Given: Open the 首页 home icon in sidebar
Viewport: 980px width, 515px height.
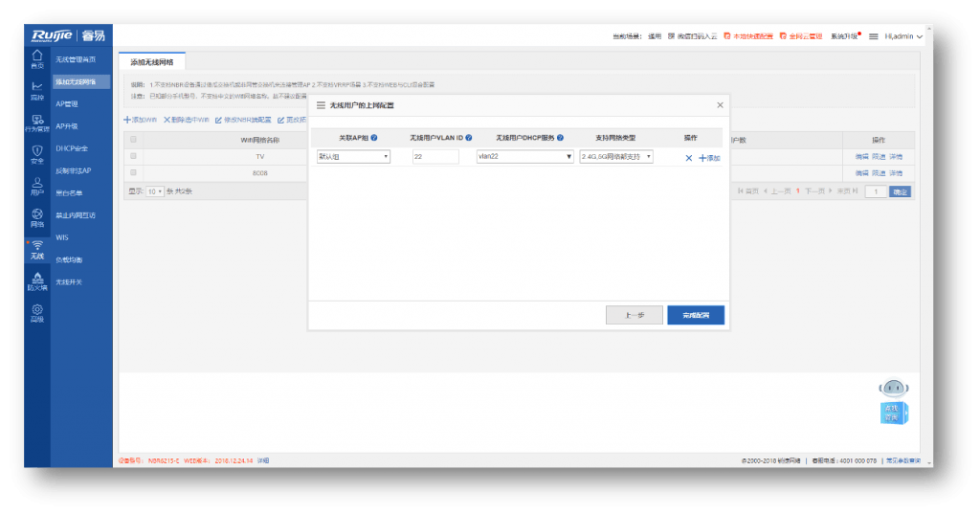Looking at the screenshot, I should click(x=37, y=58).
